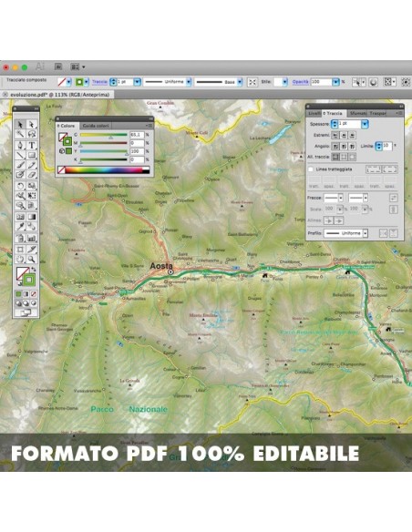
Task: Open Spessore dropdown in Traccia panel
Action: tap(365, 124)
